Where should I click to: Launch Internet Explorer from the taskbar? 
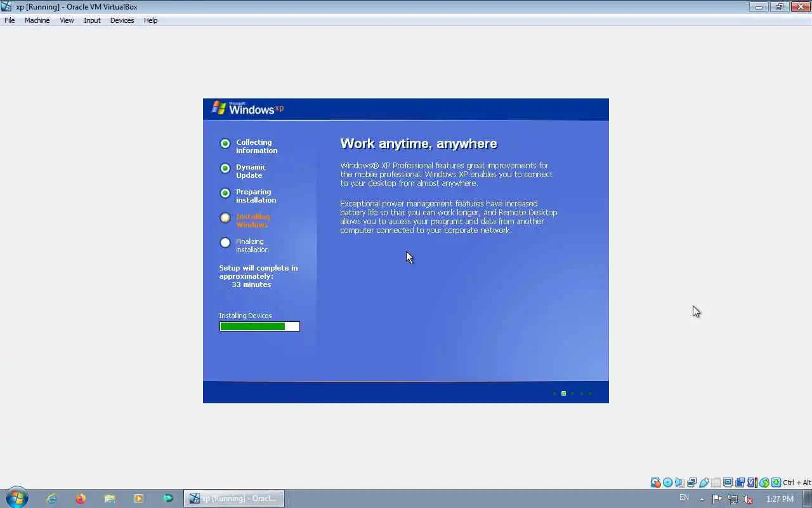click(x=51, y=498)
